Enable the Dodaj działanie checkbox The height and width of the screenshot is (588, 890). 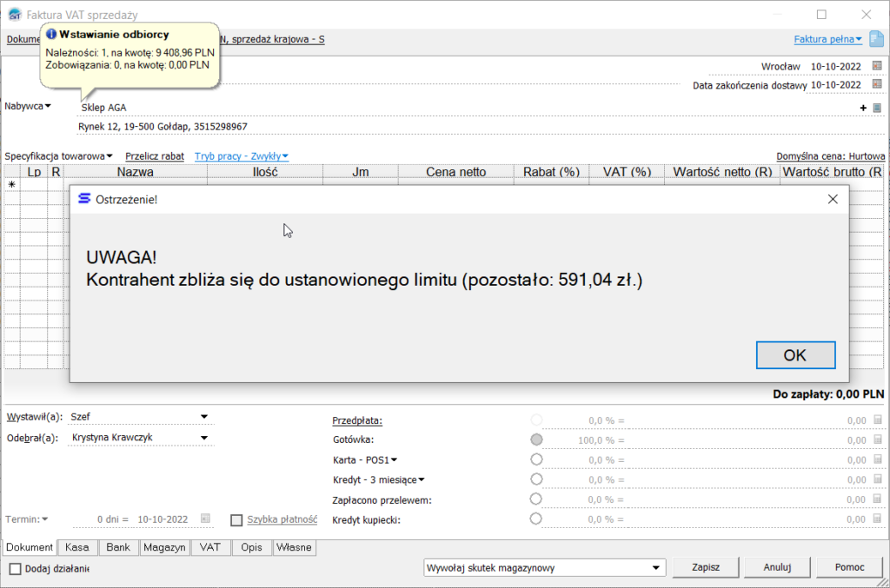16,568
